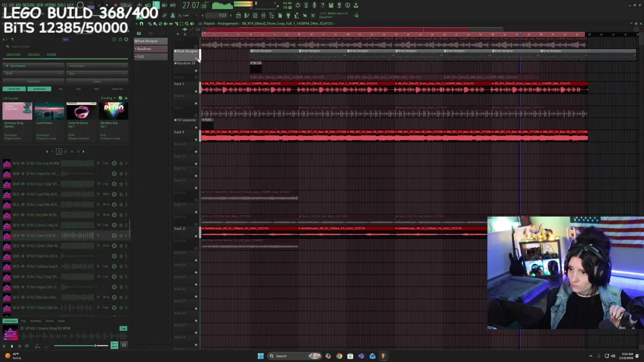Go to page 3 of packs

coord(65,151)
